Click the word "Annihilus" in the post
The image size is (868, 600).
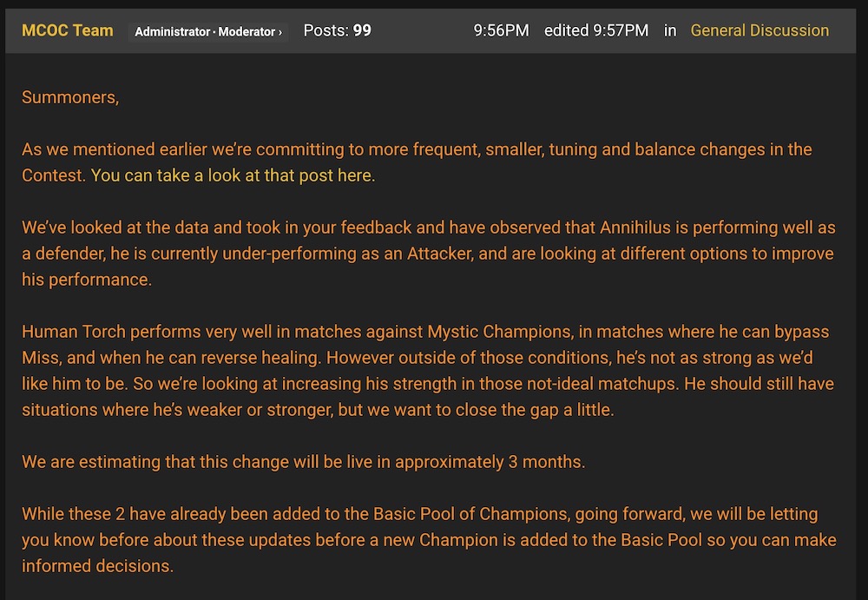pos(636,227)
